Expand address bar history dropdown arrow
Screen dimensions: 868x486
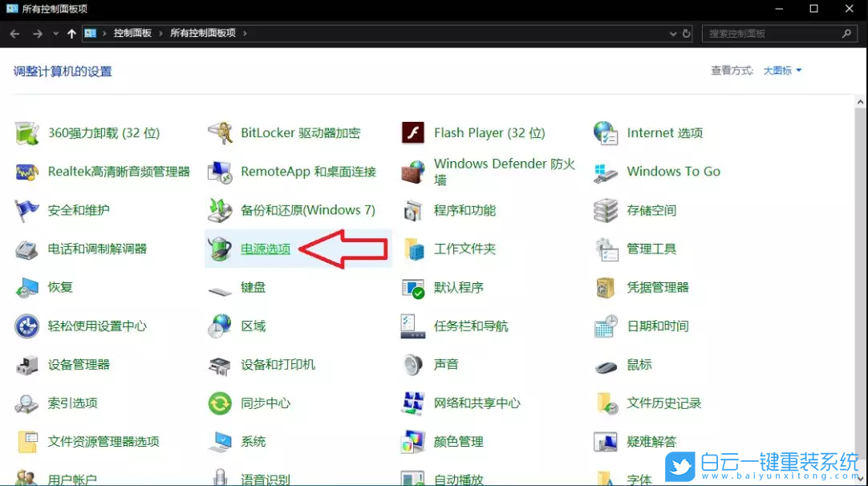tap(673, 34)
